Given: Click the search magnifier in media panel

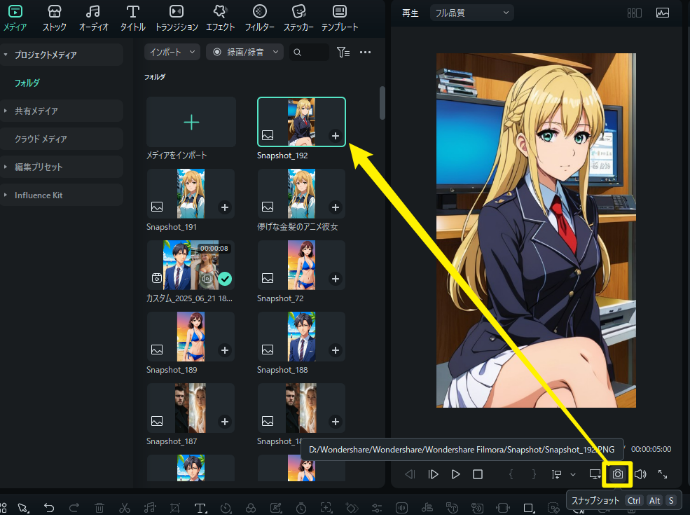Looking at the screenshot, I should pyautogui.click(x=297, y=52).
